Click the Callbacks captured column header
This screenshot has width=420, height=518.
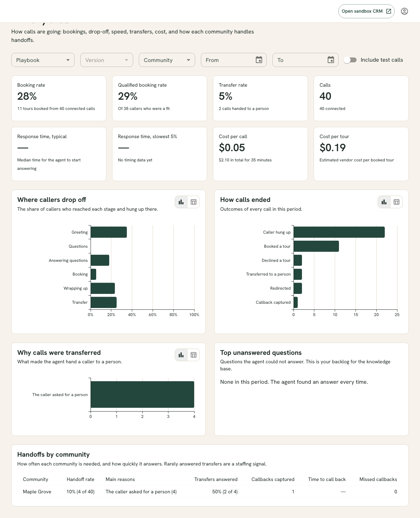(273, 479)
